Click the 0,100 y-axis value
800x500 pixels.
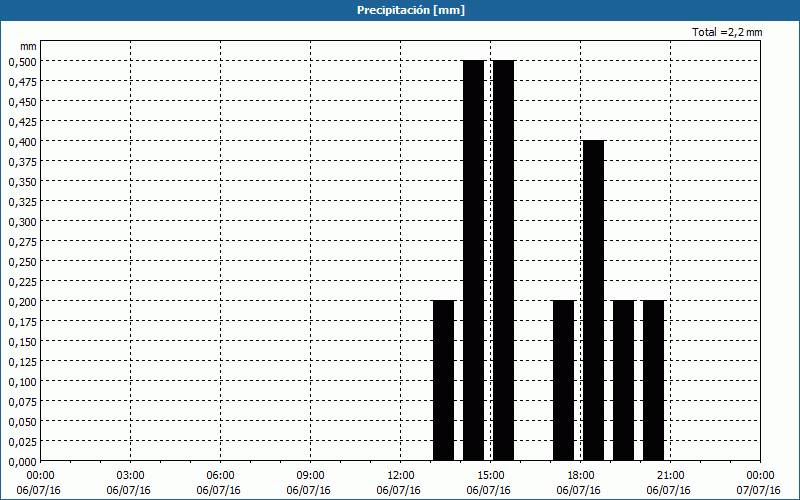[22, 381]
